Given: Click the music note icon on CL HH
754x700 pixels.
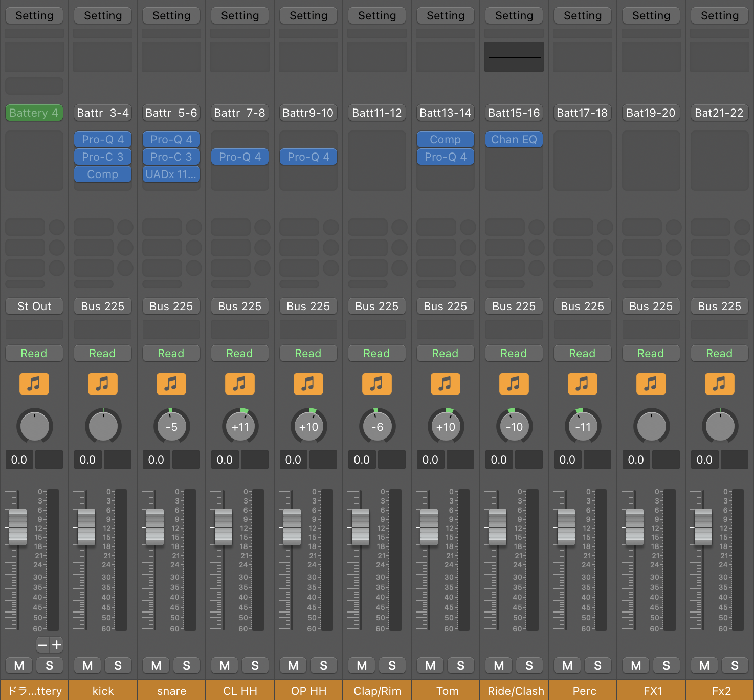Looking at the screenshot, I should point(240,383).
